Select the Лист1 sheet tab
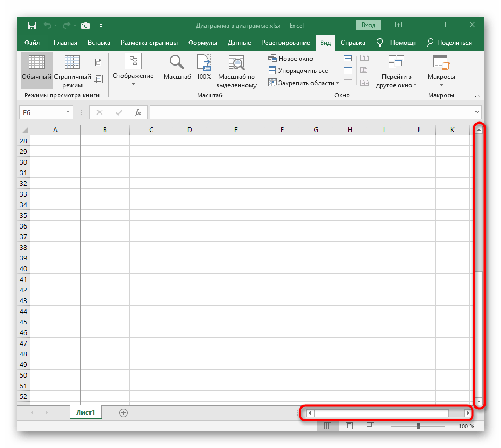 pyautogui.click(x=85, y=412)
